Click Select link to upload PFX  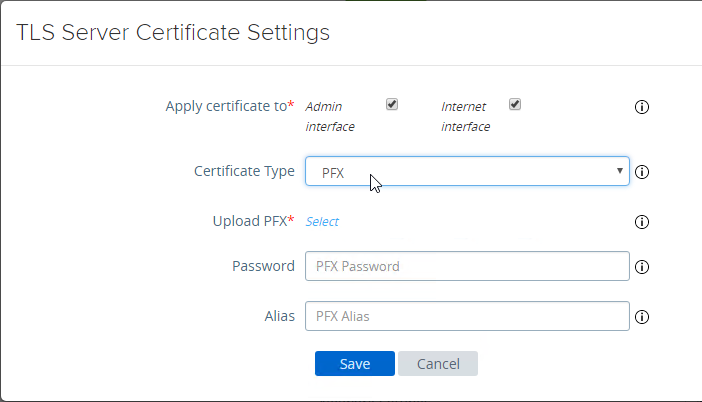(x=322, y=222)
